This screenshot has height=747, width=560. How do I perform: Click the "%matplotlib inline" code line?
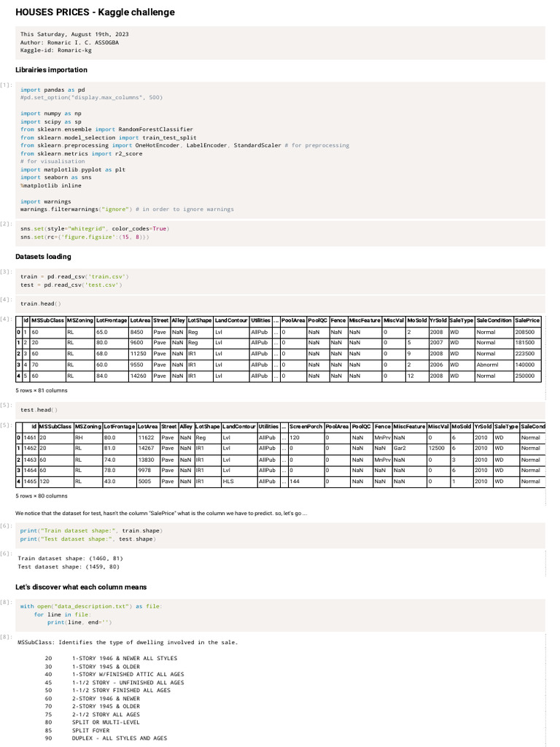pyautogui.click(x=51, y=185)
